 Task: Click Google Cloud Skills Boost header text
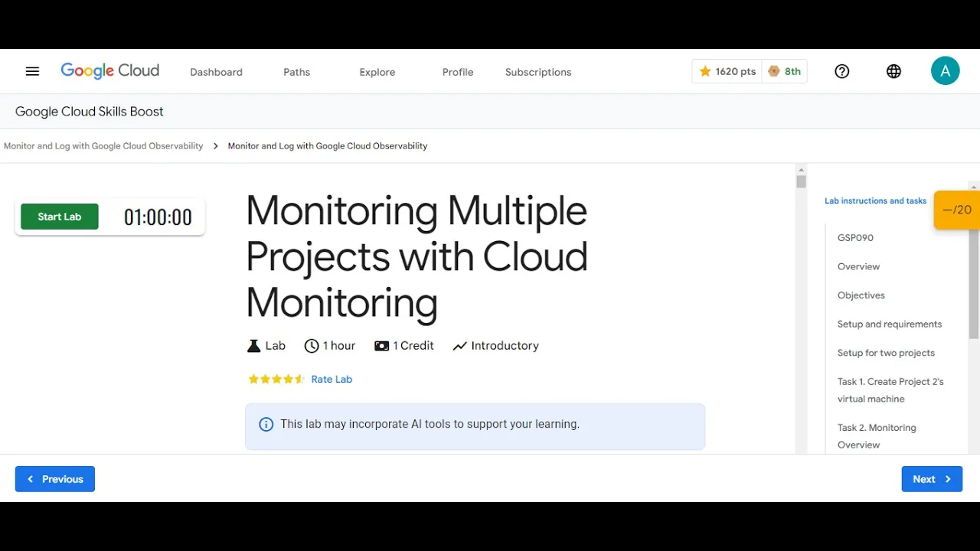pos(89,112)
